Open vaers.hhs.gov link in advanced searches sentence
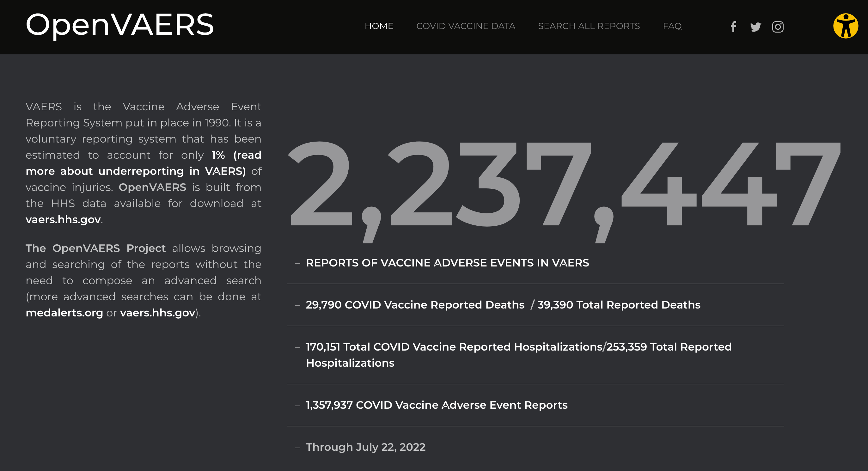Viewport: 868px width, 471px height. pos(157,313)
